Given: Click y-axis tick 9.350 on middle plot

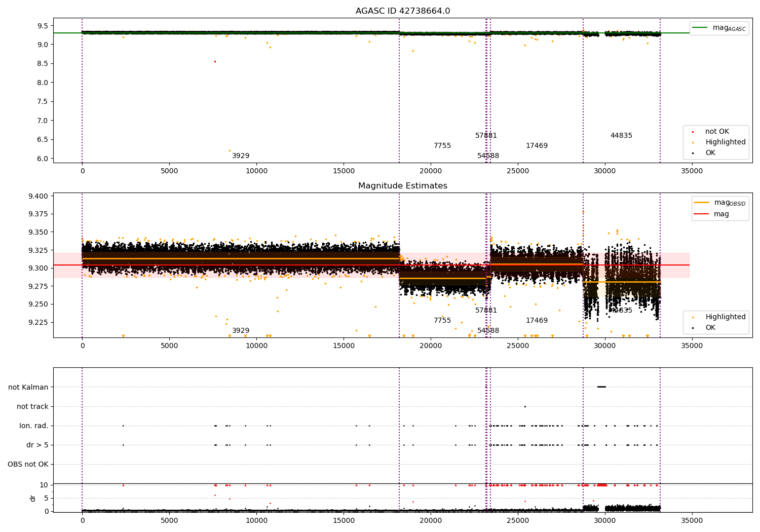Looking at the screenshot, I should pyautogui.click(x=39, y=233).
